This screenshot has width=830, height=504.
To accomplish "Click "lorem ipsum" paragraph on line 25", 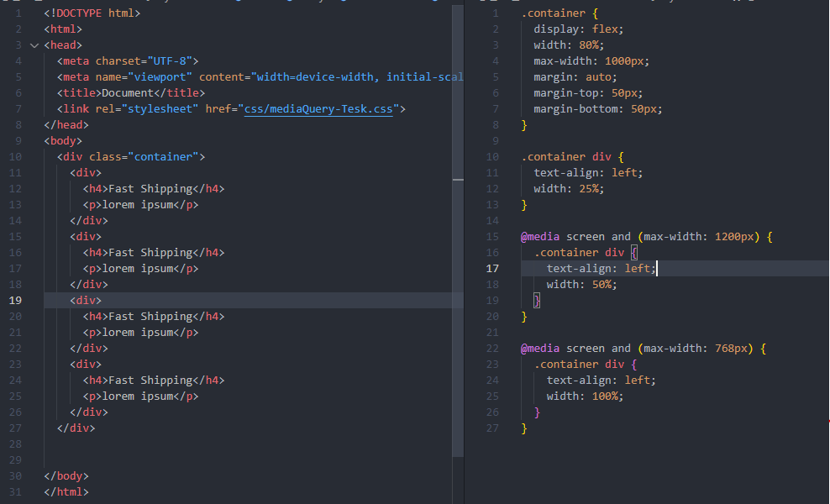I will pos(137,396).
